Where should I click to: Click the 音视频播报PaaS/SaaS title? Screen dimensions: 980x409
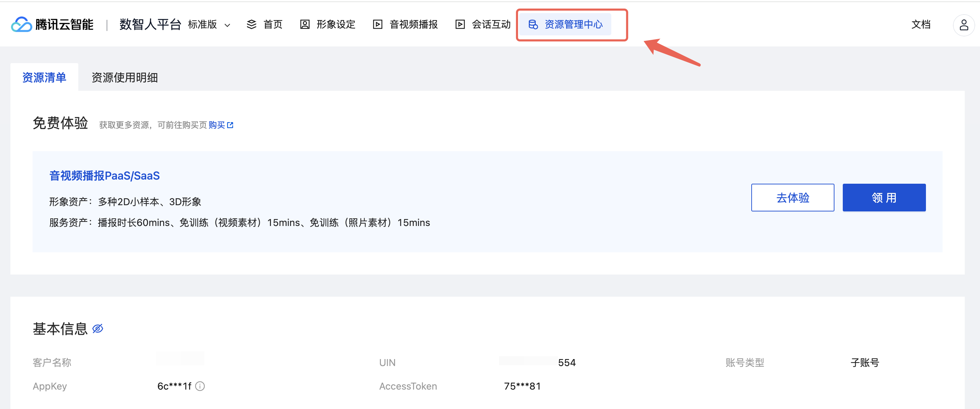point(105,176)
